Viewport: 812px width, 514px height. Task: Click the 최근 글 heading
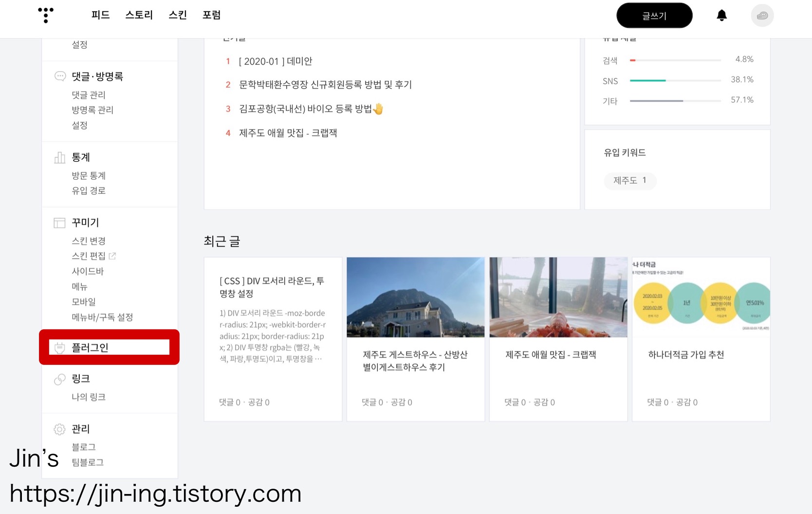(222, 241)
